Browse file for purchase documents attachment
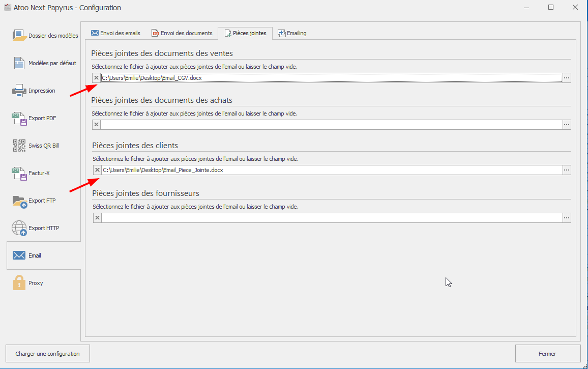588x369 pixels. coord(567,125)
